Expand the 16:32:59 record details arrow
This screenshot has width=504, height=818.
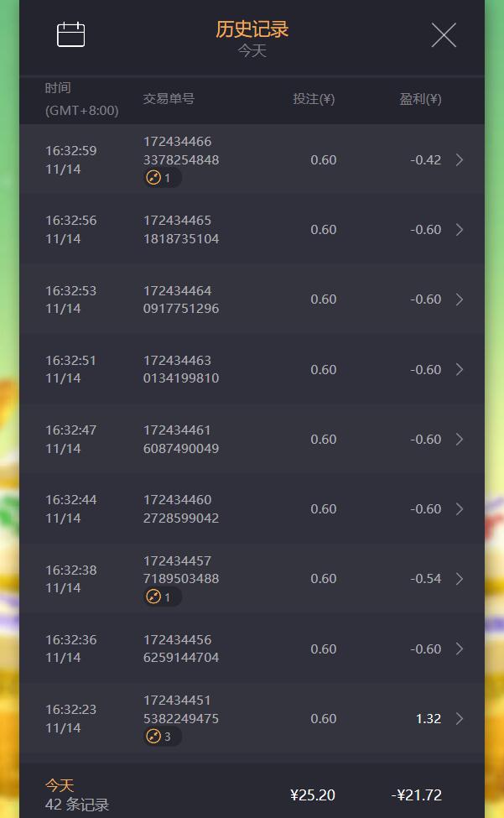point(460,160)
